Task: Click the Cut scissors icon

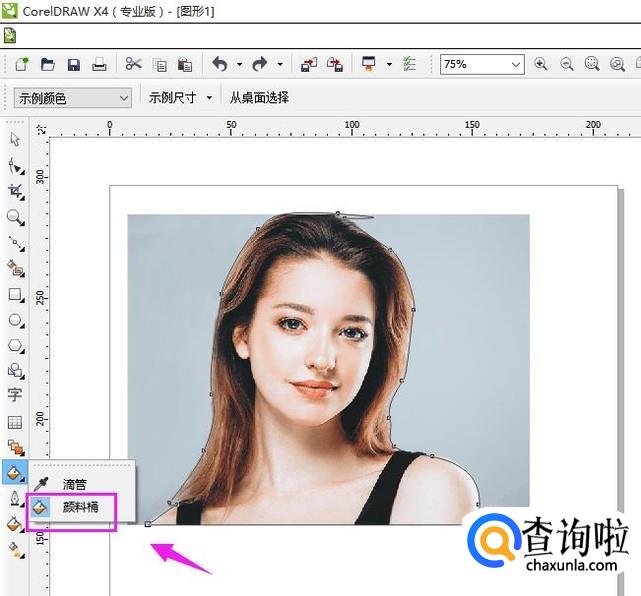Action: pos(133,64)
